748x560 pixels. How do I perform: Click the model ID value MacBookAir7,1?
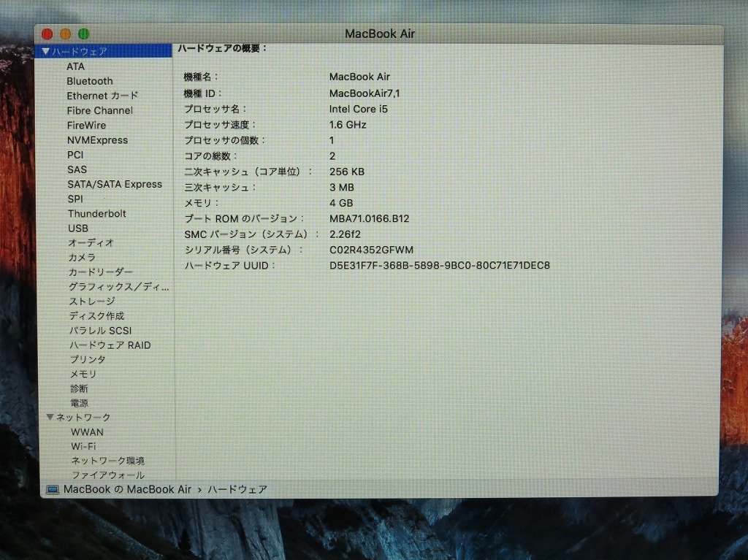(365, 93)
